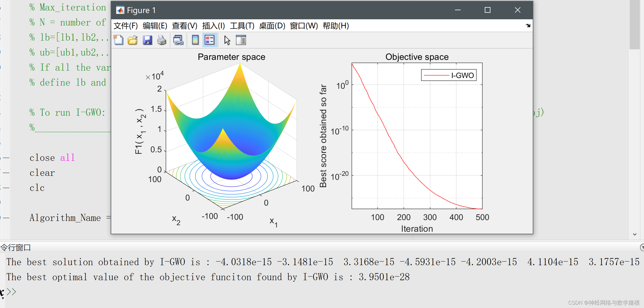Toggle the Insert Legend button

(x=210, y=40)
